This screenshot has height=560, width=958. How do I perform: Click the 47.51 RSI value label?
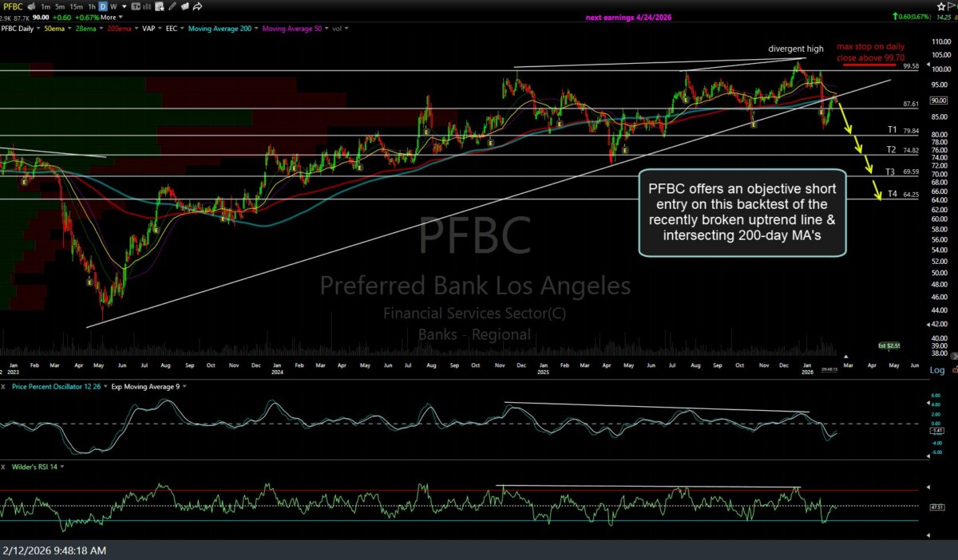pyautogui.click(x=936, y=507)
